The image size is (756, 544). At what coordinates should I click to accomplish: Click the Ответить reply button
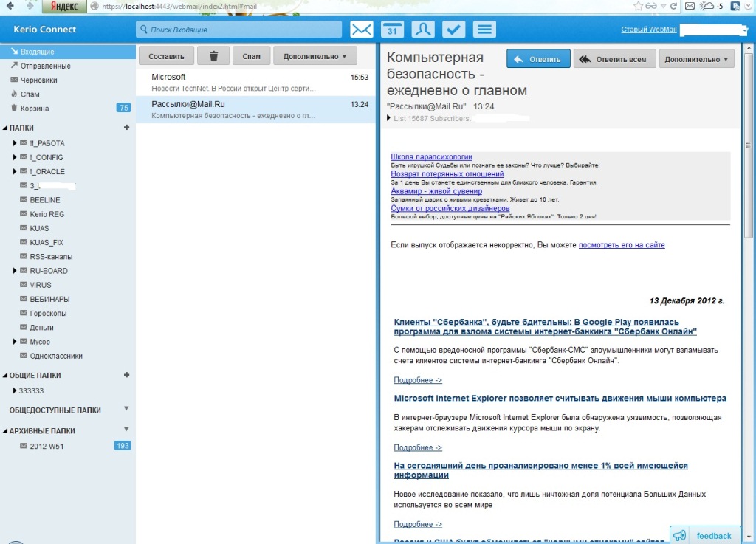pos(538,59)
